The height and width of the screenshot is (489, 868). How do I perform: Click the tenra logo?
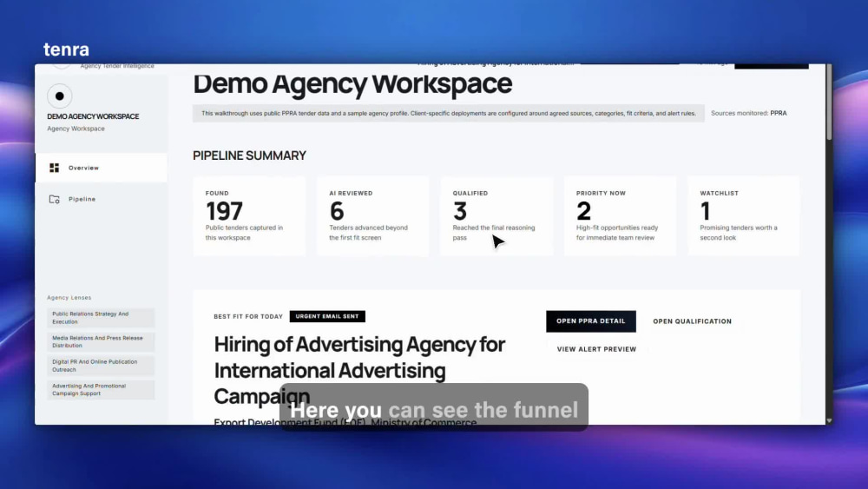point(67,50)
